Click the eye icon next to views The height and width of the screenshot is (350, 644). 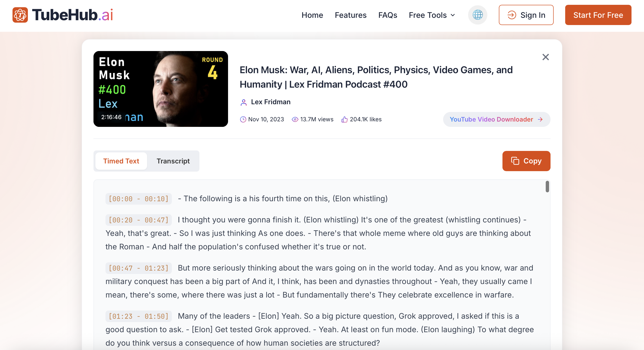[x=295, y=119]
